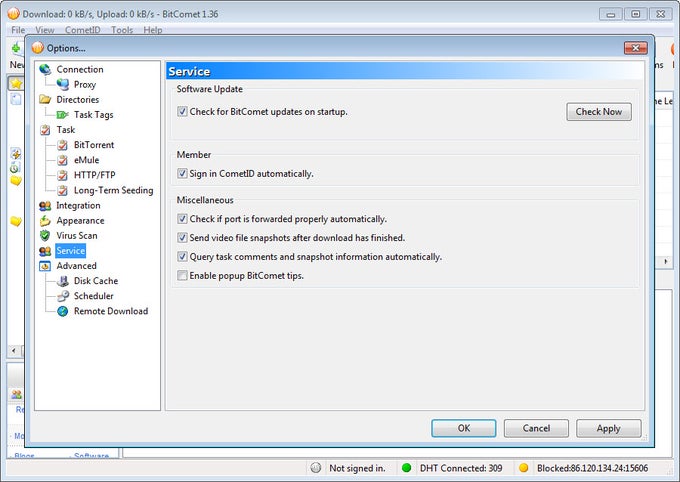Click the Integration people icon
This screenshot has height=482, width=680.
[45, 206]
